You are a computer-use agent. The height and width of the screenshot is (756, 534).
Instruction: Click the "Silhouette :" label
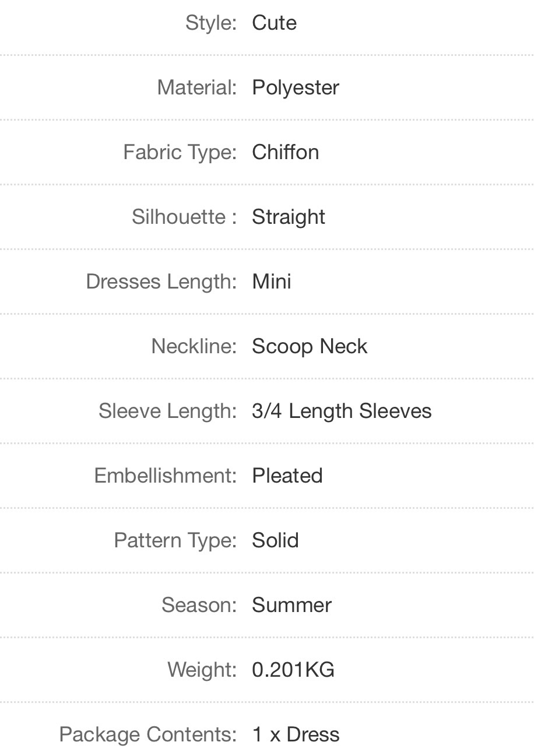coord(184,217)
